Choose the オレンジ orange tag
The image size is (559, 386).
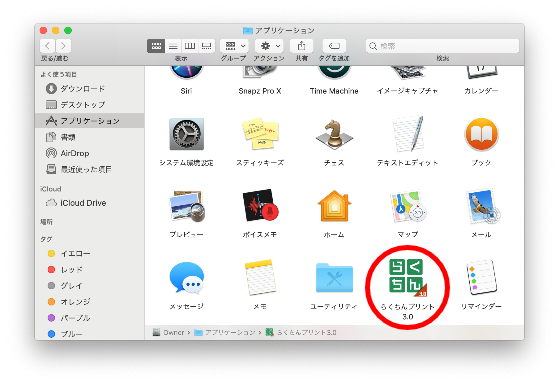[90, 302]
